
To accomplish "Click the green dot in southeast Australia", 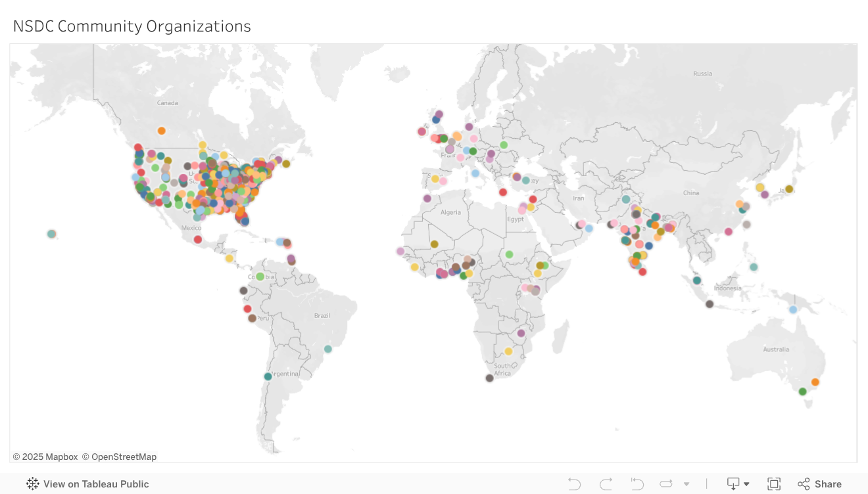I will coord(802,392).
